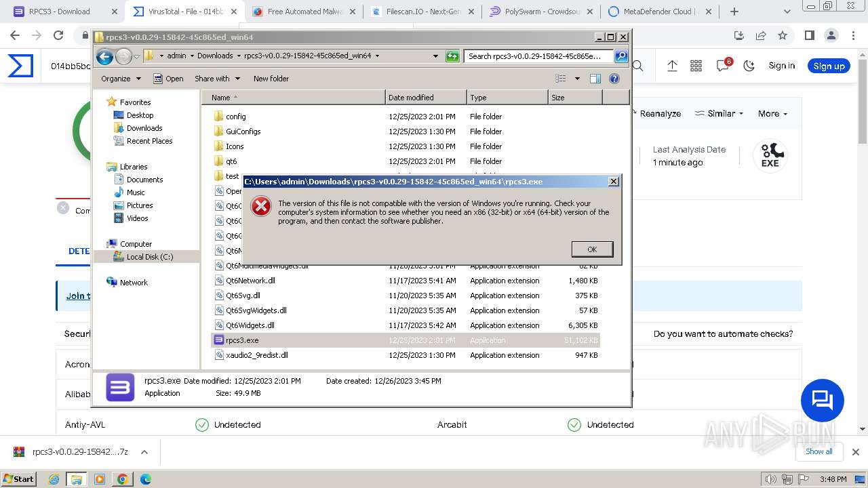Select the GuiConfigs folder
Image resolution: width=868 pixels, height=488 pixels.
pos(243,131)
